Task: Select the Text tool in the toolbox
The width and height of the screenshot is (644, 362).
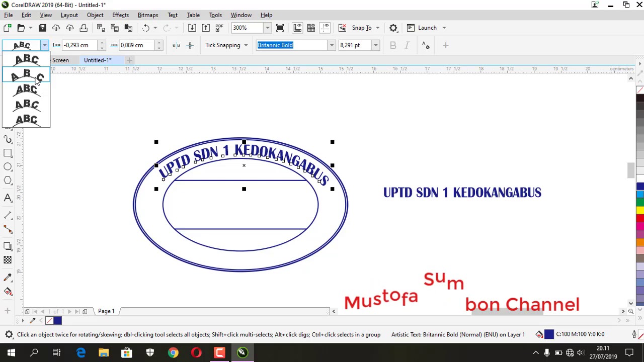Action: (8, 198)
